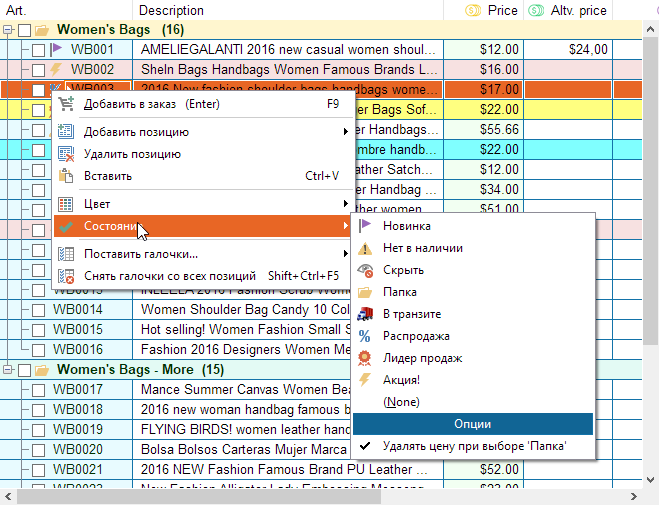The width and height of the screenshot is (659, 505).
Task: Click vertical scrollbar down arrow
Action: [x=650, y=480]
